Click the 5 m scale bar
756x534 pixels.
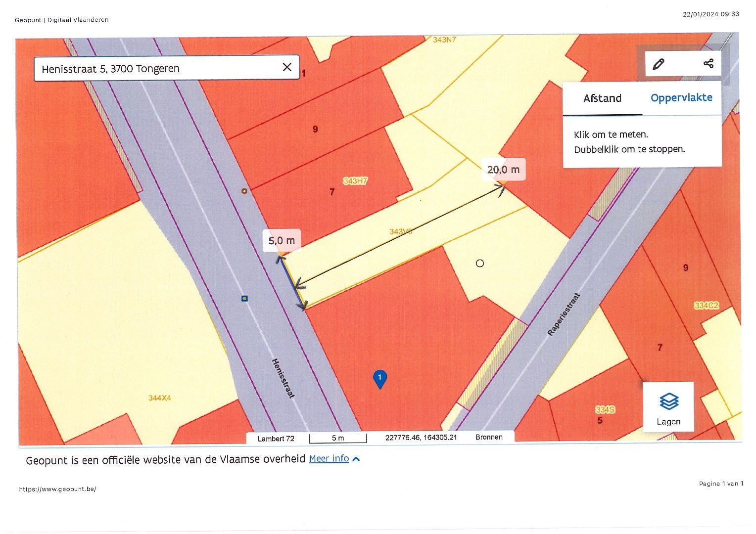pos(338,438)
